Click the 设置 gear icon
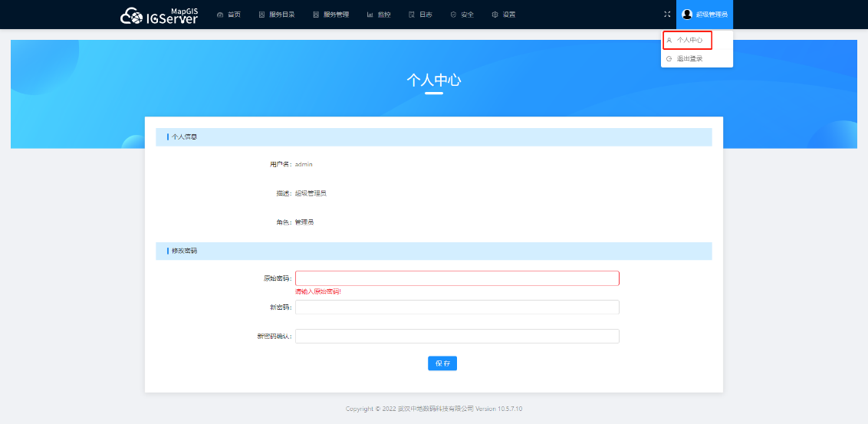The height and width of the screenshot is (424, 868). (495, 15)
